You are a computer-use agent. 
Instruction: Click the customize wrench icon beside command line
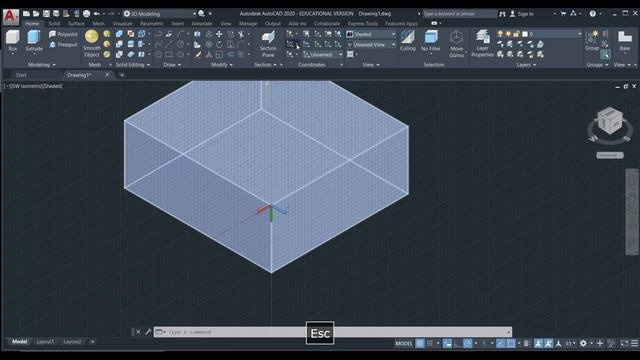[x=148, y=332]
